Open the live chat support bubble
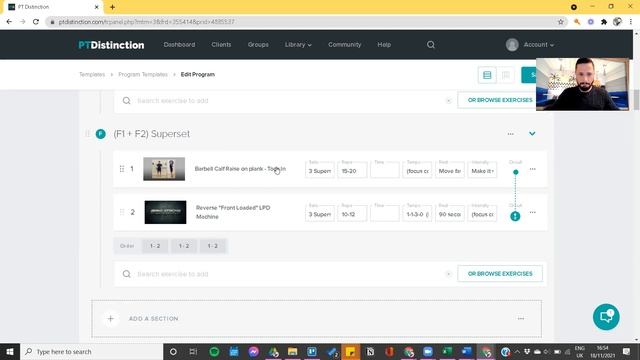 [x=606, y=317]
